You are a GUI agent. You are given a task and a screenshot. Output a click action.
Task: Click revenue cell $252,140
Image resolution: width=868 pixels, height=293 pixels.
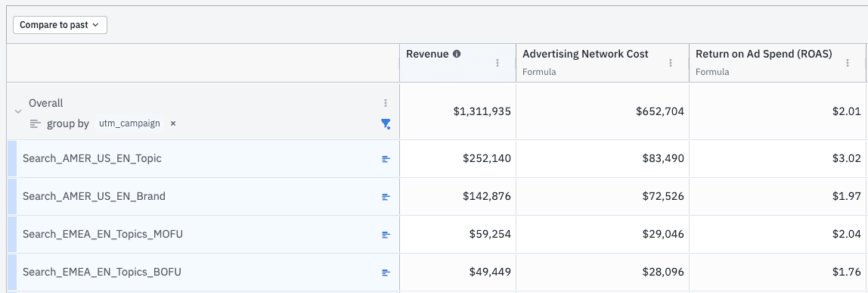pyautogui.click(x=487, y=158)
